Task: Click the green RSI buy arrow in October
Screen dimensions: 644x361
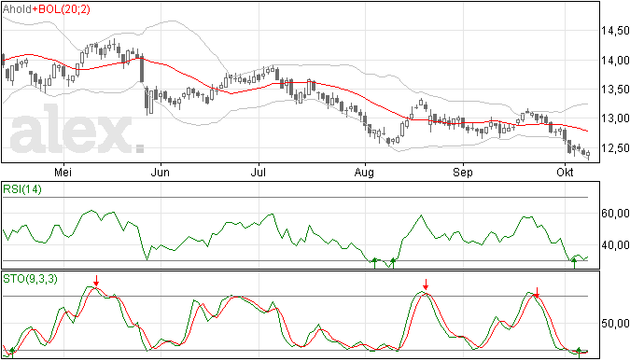Action: (574, 263)
